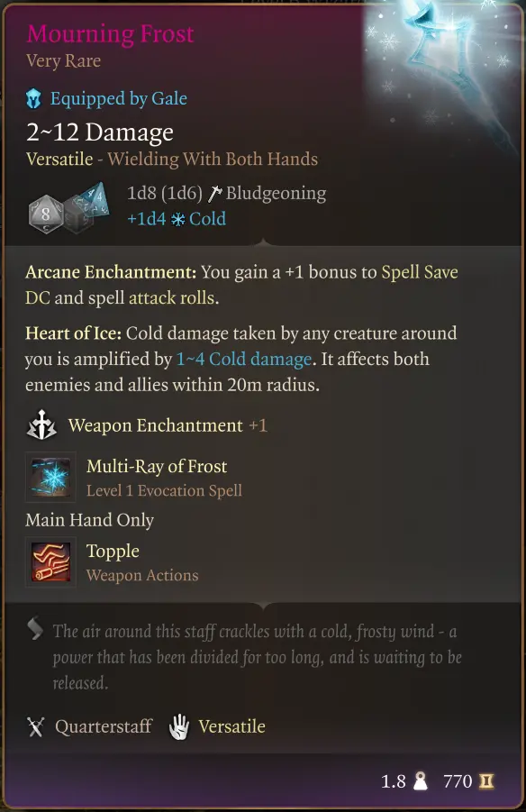Click the Versatile property label at the bottom
The height and width of the screenshot is (812, 526).
[232, 726]
